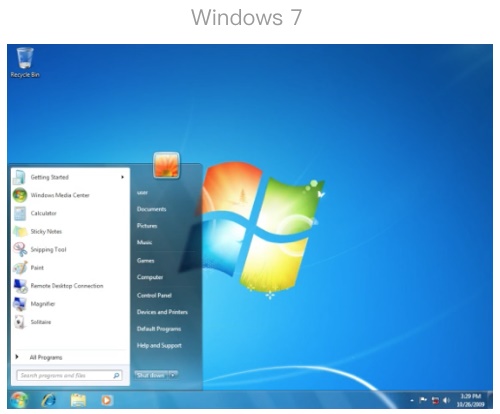Open Shut down options arrow
Viewport: 500px width, 414px height.
pos(173,375)
